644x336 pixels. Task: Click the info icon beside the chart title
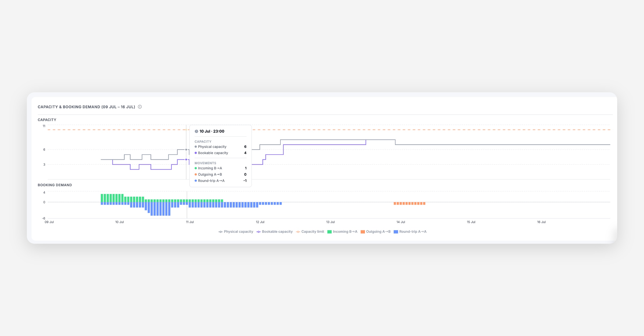click(140, 107)
